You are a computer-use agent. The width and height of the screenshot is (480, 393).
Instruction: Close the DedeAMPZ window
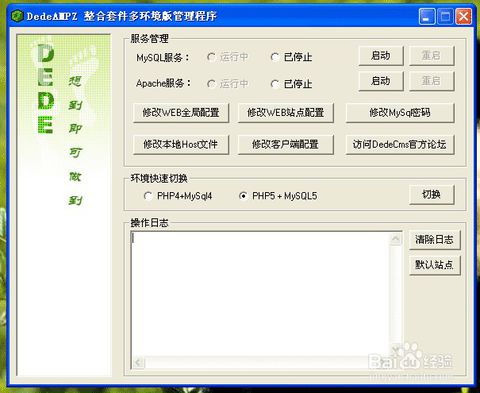[x=464, y=16]
